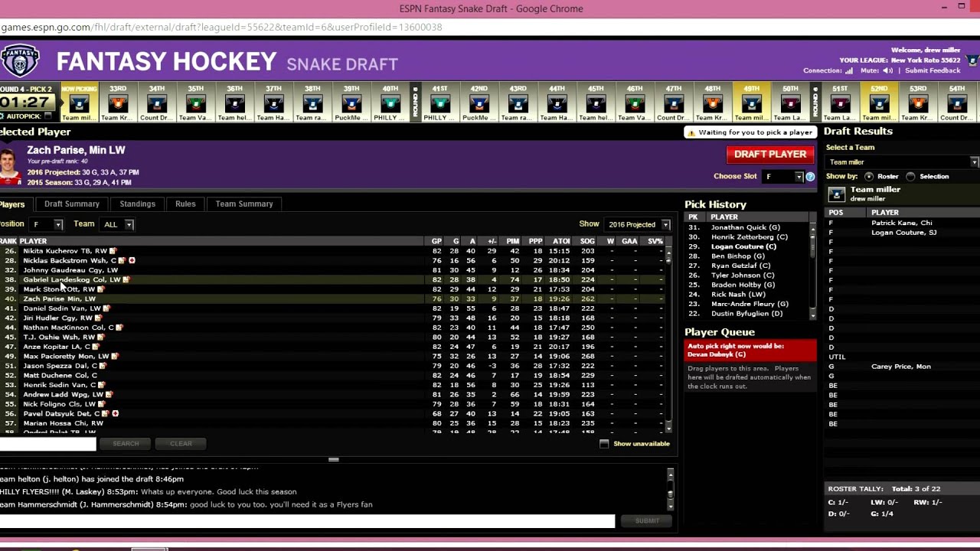Click injury icon next to Nicklas Backstrom
The image size is (980, 551).
132,260
